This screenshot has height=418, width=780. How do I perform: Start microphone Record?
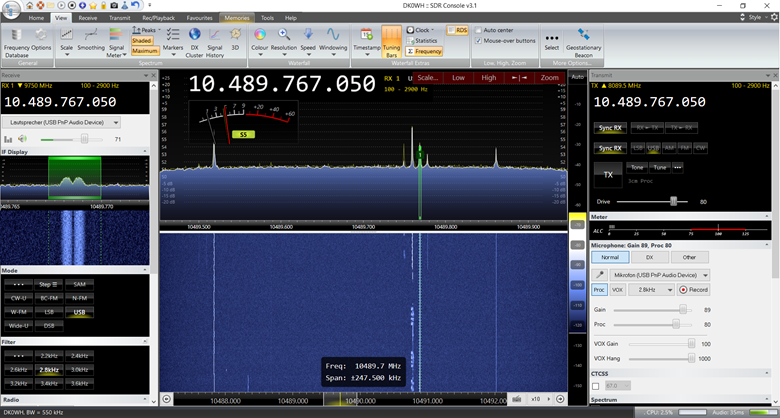pyautogui.click(x=693, y=290)
